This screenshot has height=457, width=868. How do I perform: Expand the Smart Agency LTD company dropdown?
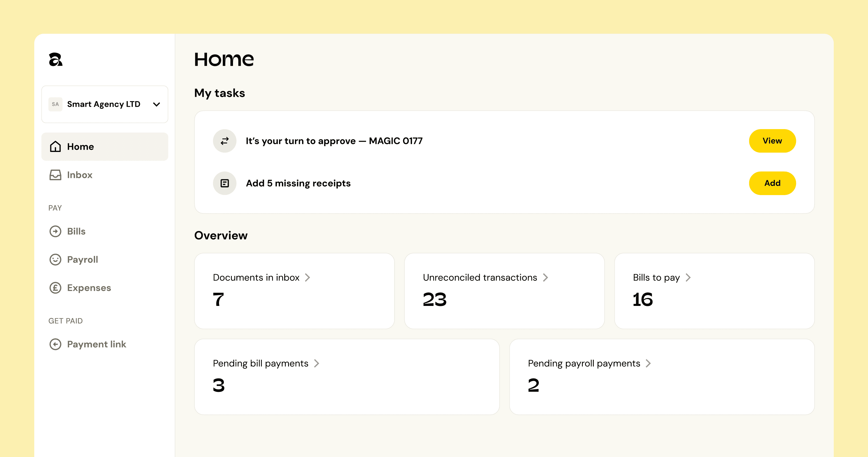(156, 105)
